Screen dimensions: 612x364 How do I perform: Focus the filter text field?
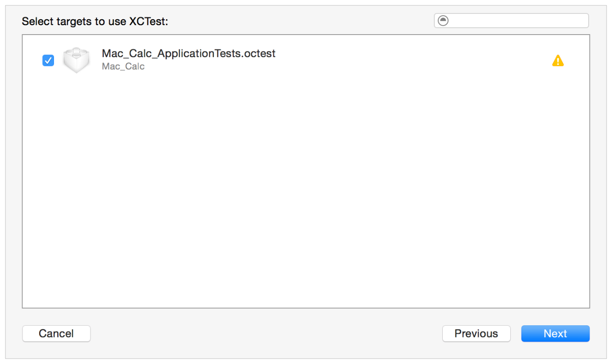[517, 21]
